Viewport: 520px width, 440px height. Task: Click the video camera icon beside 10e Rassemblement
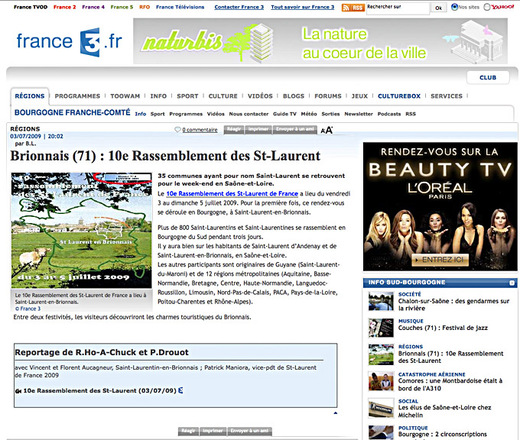[x=18, y=391]
